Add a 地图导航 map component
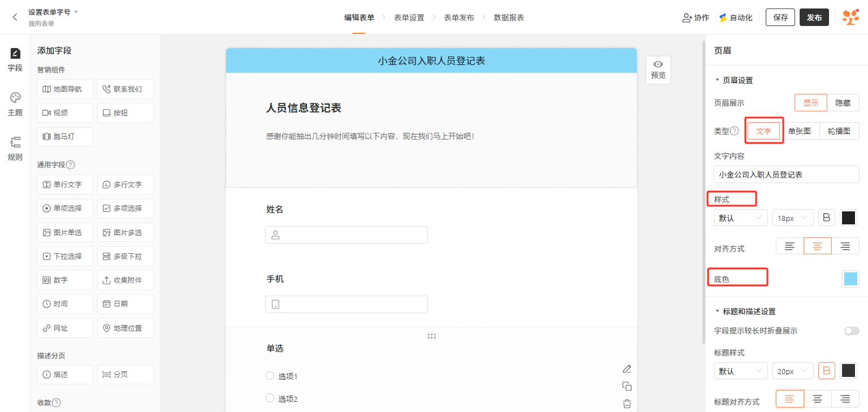This screenshot has width=868, height=412. [65, 89]
